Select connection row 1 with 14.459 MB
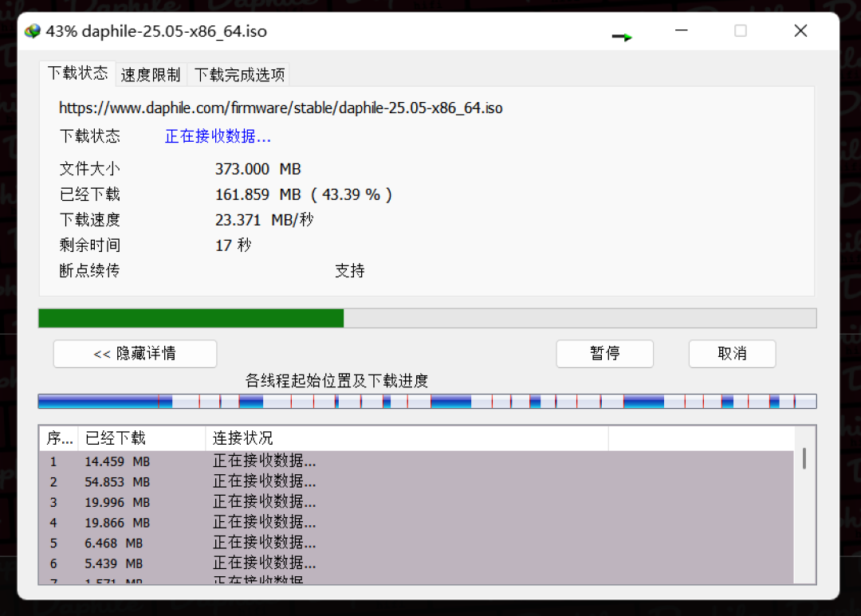Viewport: 861px width, 616px height. (x=416, y=461)
